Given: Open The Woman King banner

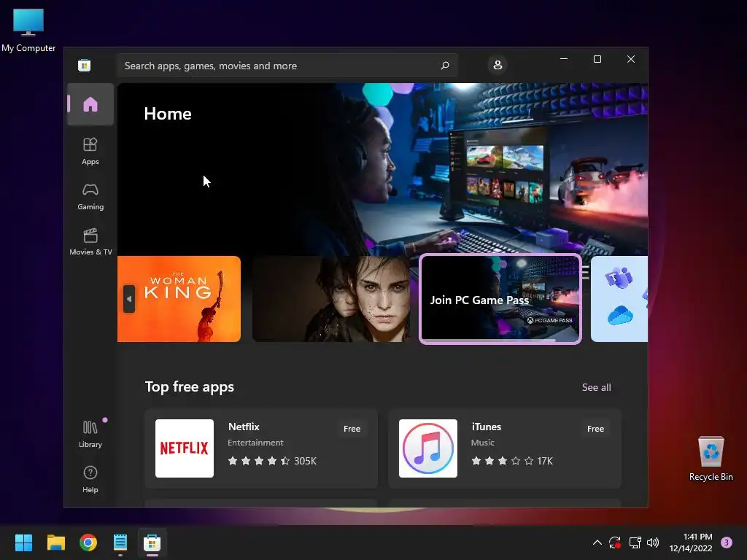Looking at the screenshot, I should (x=179, y=299).
